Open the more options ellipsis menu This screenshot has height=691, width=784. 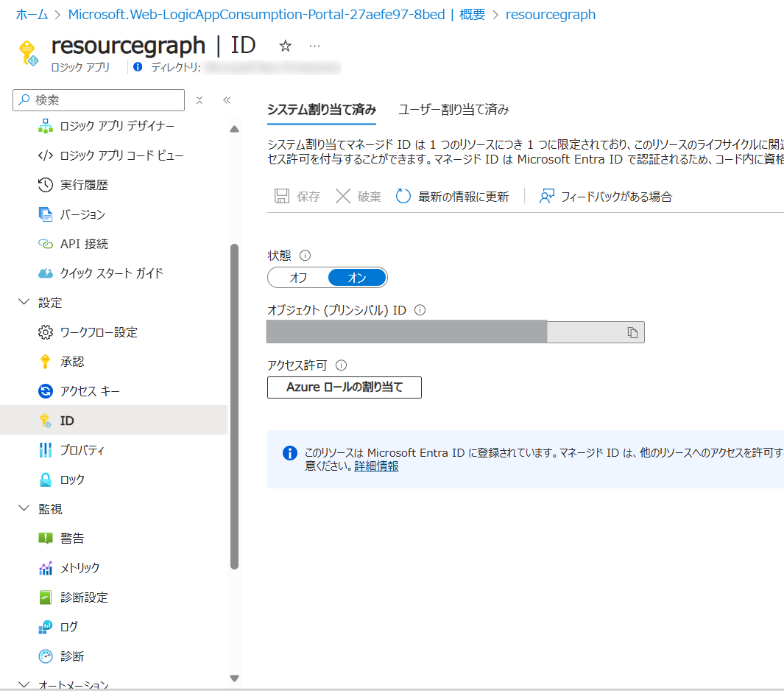314,46
